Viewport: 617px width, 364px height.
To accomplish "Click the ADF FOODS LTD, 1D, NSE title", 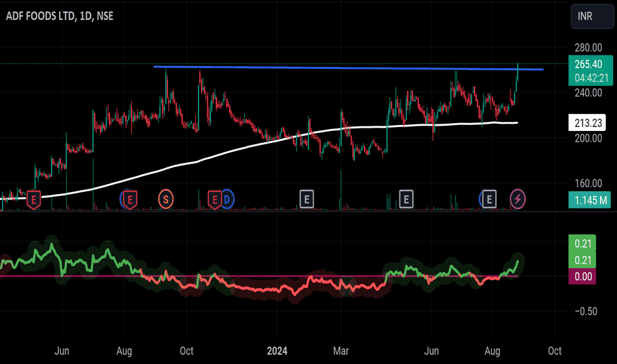I will tap(60, 16).
